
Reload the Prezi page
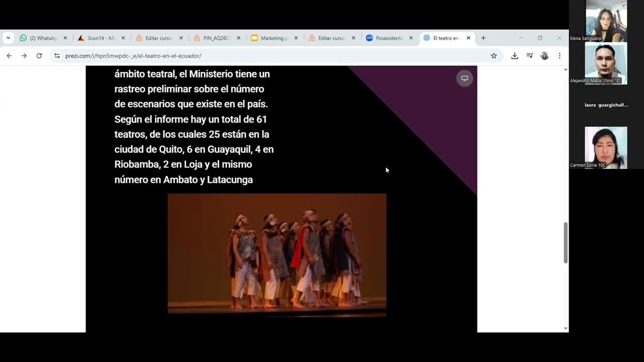39,56
